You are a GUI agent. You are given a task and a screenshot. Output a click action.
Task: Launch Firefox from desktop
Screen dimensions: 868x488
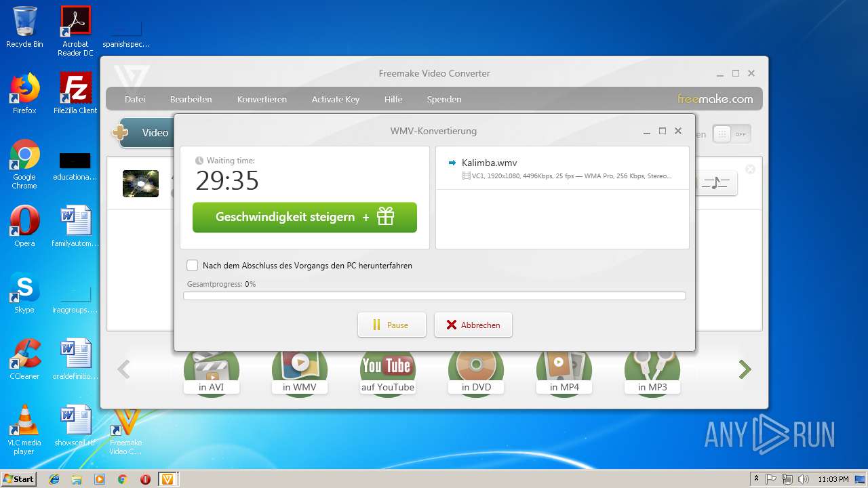click(24, 94)
